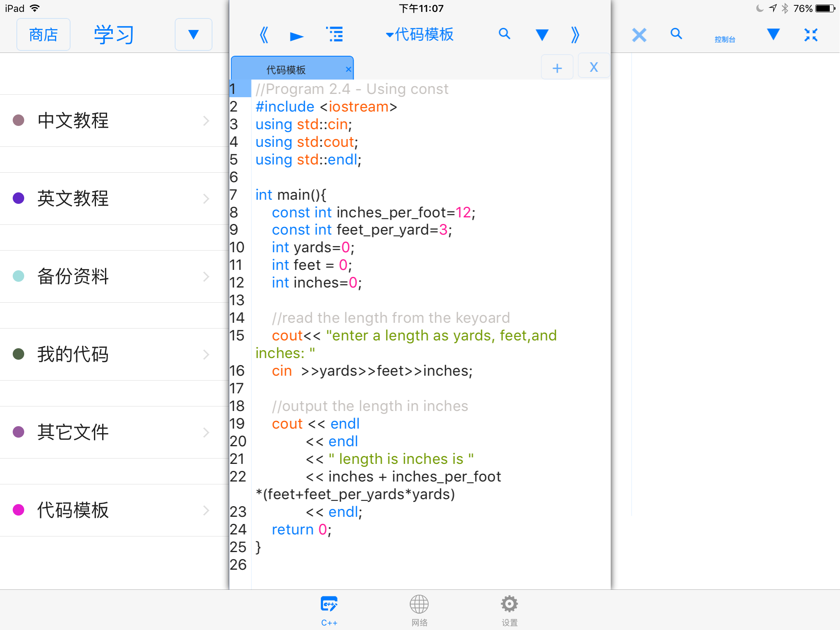Screen dimensions: 840x630
Task: Search in the console panel
Action: 676,34
